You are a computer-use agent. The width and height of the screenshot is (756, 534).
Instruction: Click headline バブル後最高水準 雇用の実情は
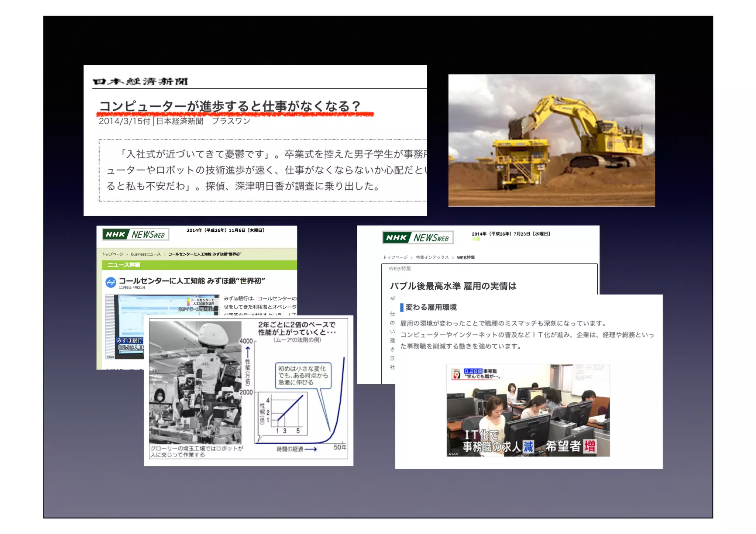[453, 286]
